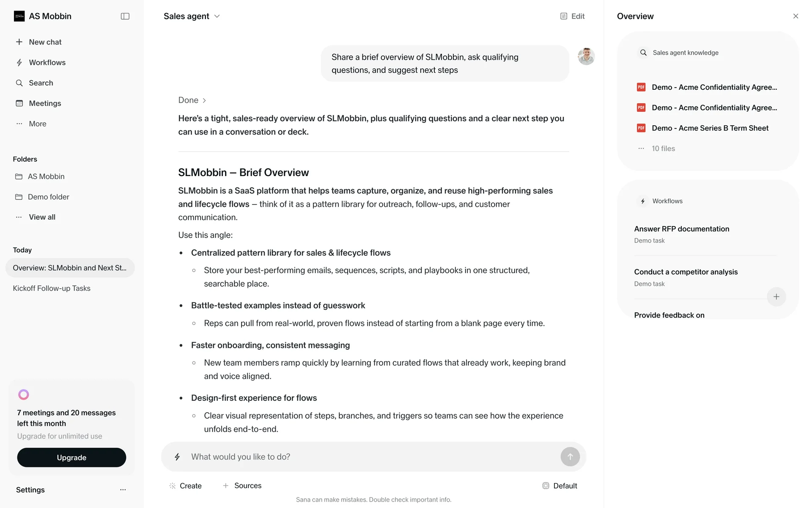This screenshot has height=508, width=812.
Task: Click the Edit agent button
Action: tap(572, 16)
